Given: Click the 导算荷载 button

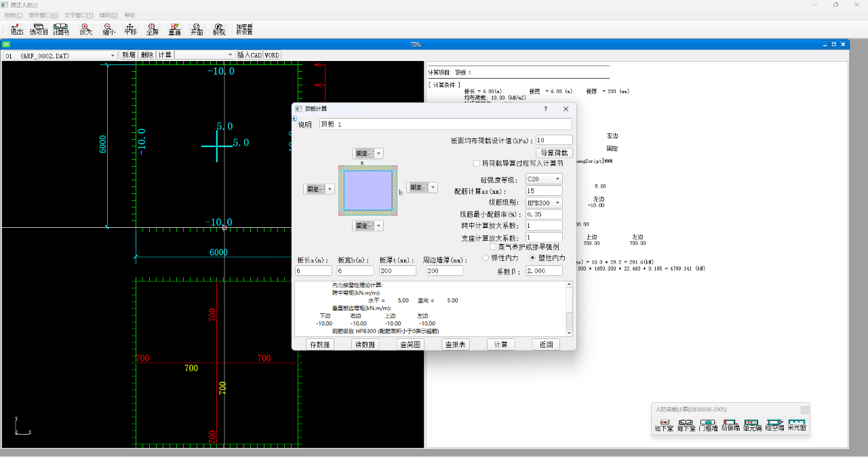Looking at the screenshot, I should click(554, 153).
